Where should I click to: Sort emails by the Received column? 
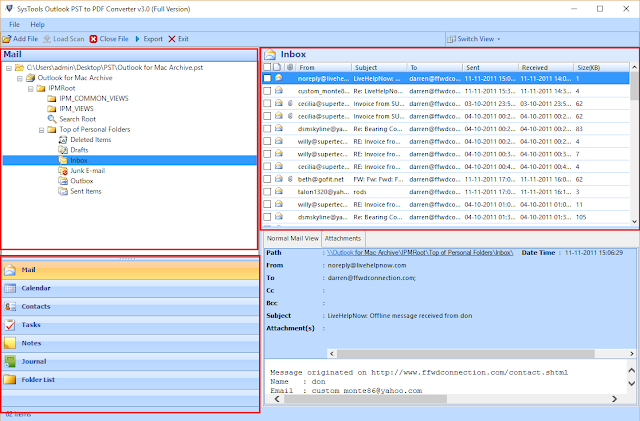(546, 67)
